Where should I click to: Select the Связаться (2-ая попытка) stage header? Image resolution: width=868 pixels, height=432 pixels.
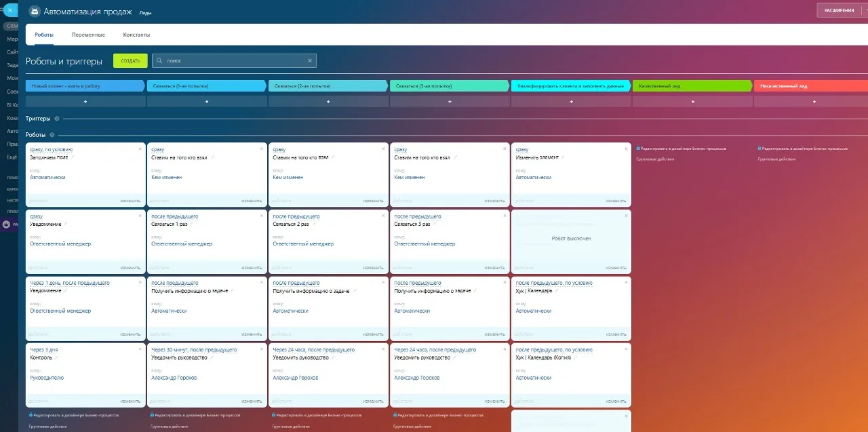coord(328,86)
